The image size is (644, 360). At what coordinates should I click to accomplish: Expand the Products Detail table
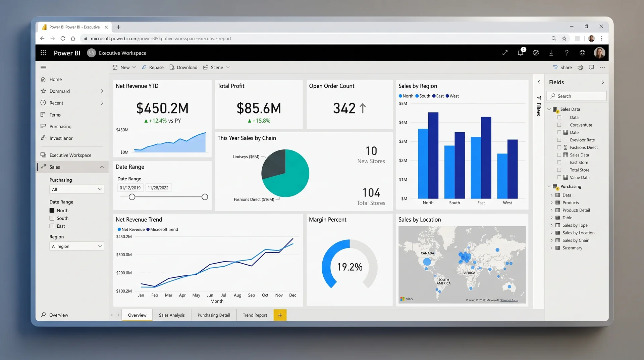pos(551,210)
